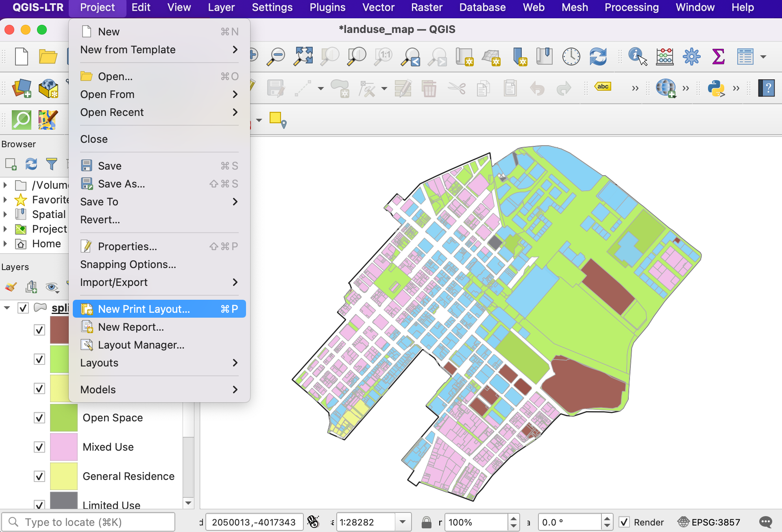Disable the Render checkbox in status bar
This screenshot has width=782, height=532.
click(x=624, y=522)
